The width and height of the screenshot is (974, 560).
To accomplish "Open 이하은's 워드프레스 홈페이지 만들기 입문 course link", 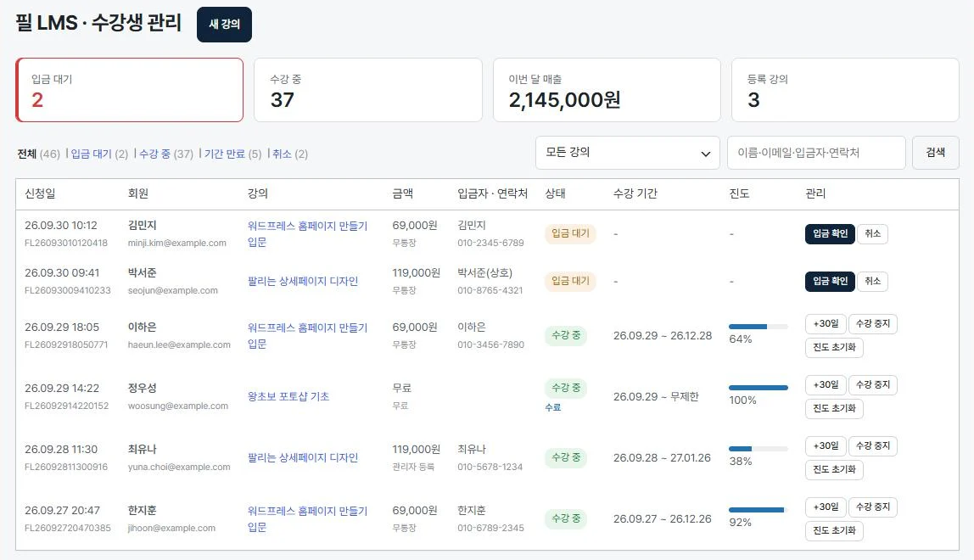I will (x=307, y=336).
